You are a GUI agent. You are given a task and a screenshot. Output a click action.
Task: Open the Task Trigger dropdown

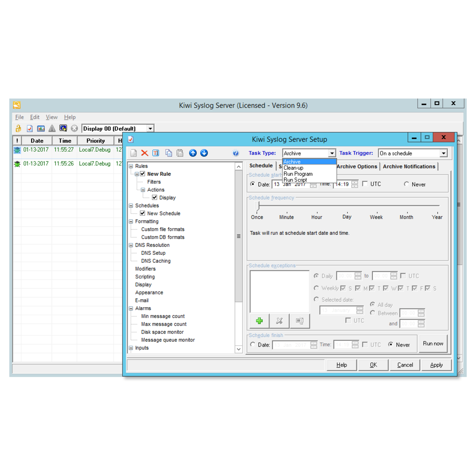pyautogui.click(x=443, y=153)
